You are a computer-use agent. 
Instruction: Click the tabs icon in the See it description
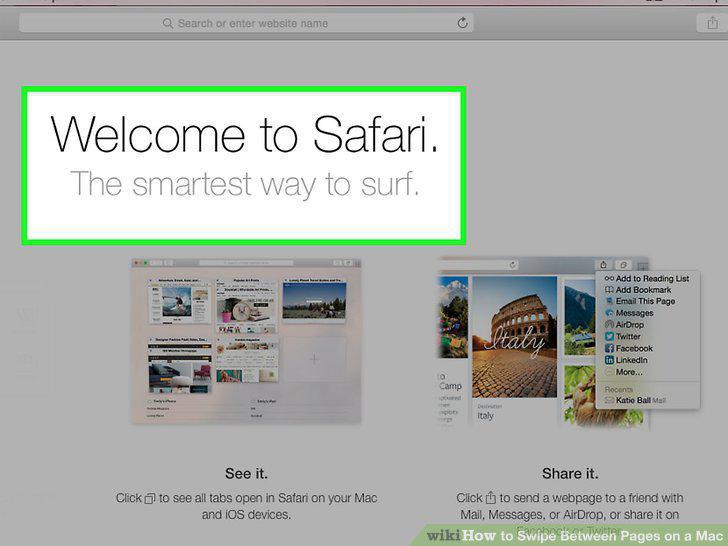tap(150, 499)
